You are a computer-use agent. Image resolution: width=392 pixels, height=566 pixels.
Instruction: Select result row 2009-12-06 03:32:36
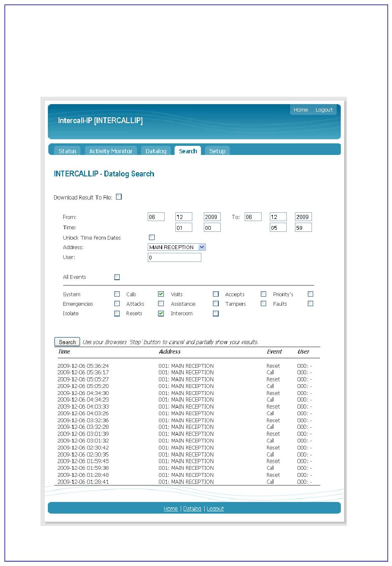[187, 421]
